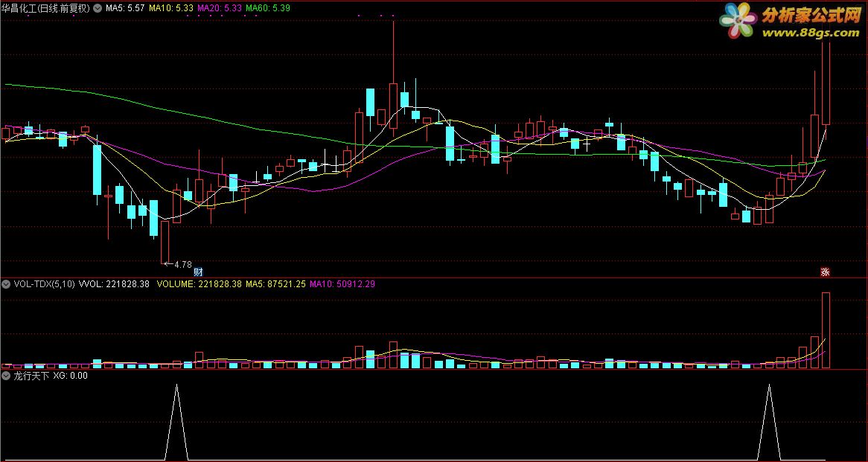Click the XG: 0.00 value

(x=70, y=375)
